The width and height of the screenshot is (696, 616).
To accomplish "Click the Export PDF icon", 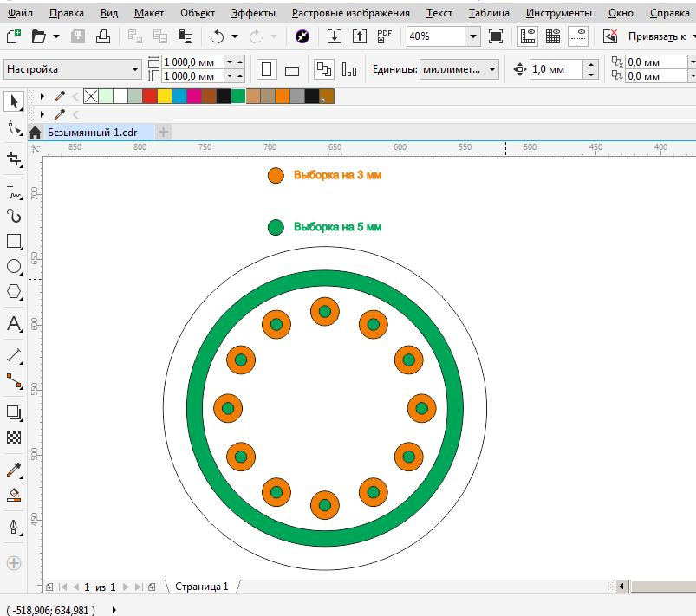I will click(384, 36).
